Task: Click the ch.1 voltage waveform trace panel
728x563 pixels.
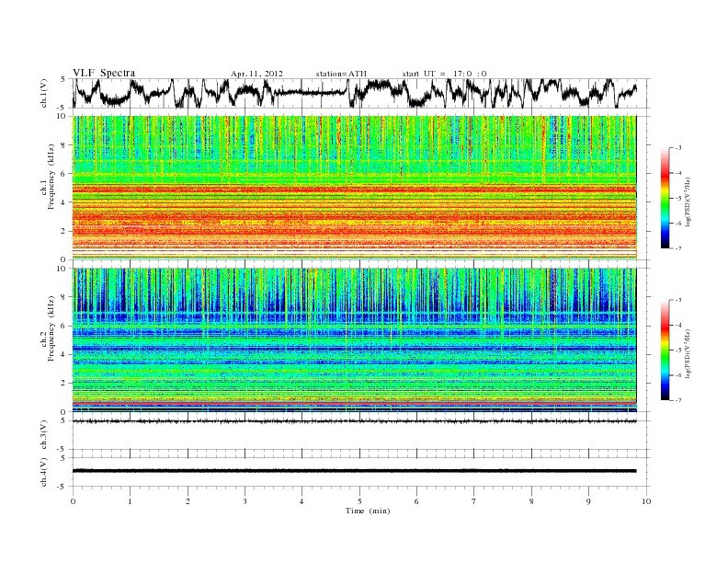Action: click(x=360, y=93)
